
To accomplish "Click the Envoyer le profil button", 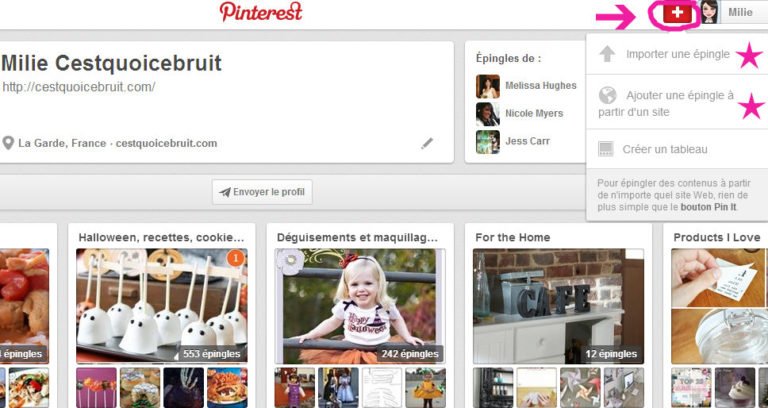I will coord(262,192).
